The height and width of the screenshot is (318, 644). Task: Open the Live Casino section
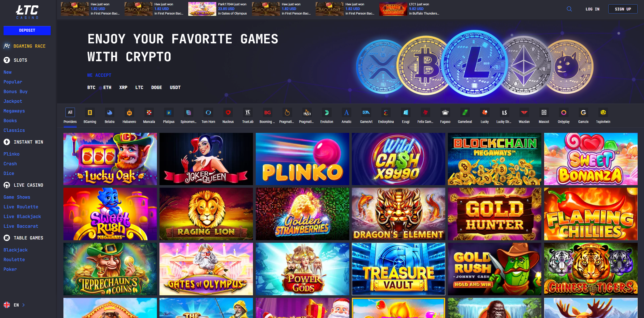click(x=28, y=185)
